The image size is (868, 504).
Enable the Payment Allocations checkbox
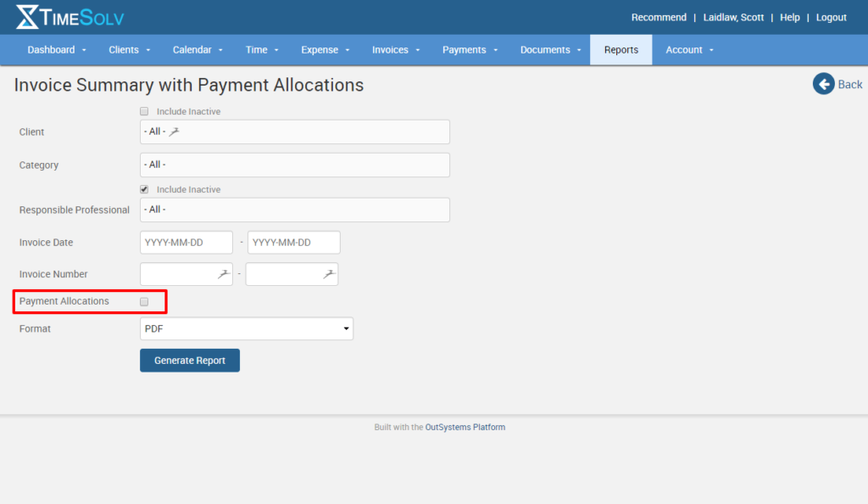[144, 301]
